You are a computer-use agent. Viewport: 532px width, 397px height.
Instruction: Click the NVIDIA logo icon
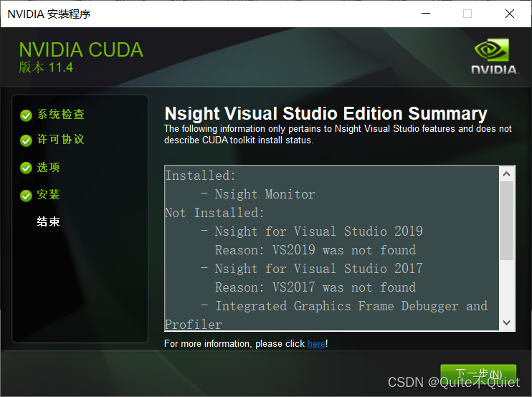click(x=494, y=56)
